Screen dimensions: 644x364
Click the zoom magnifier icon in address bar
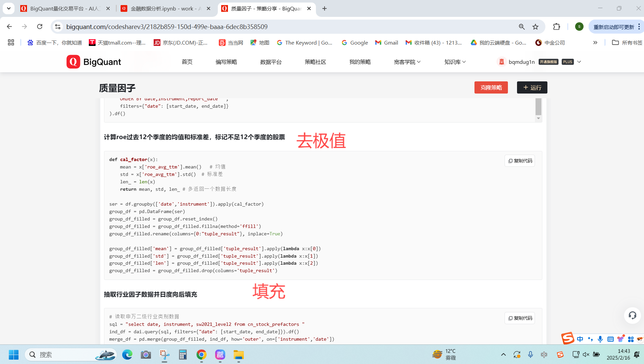tap(522, 27)
